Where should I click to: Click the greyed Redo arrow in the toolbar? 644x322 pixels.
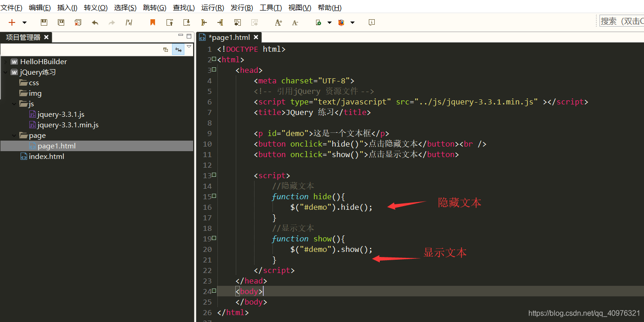(112, 22)
